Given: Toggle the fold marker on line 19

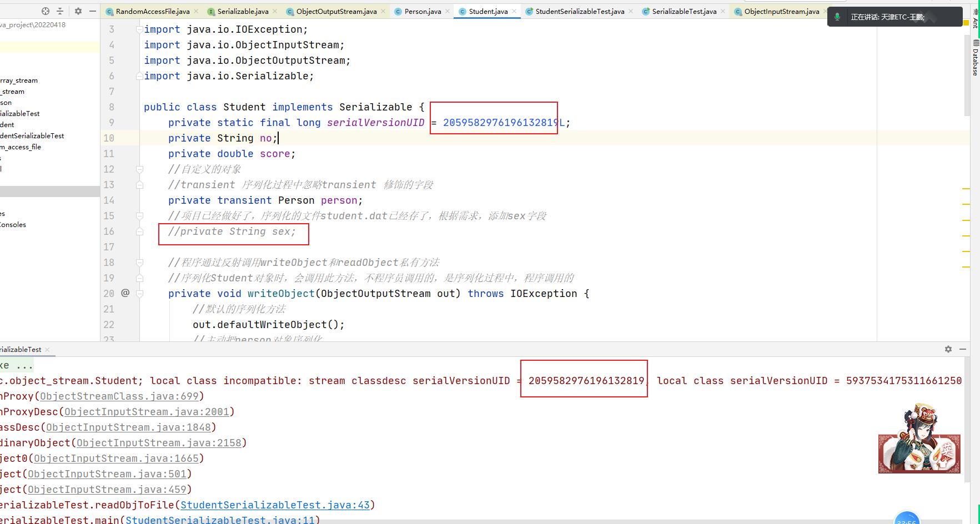Looking at the screenshot, I should (140, 278).
